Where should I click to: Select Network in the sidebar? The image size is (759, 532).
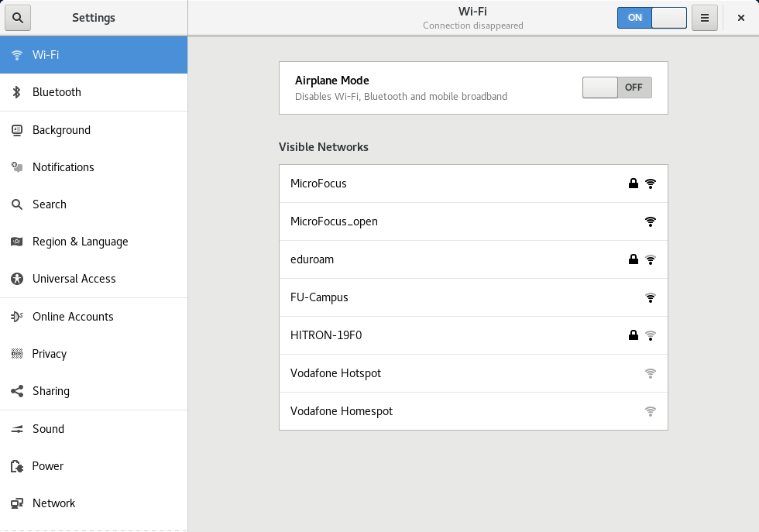pyautogui.click(x=53, y=503)
